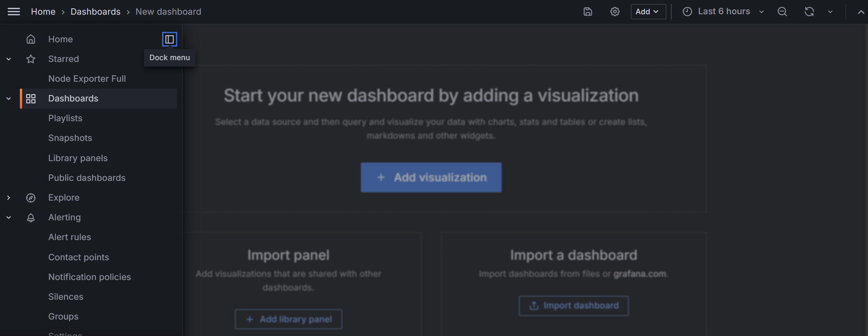Select Library panels menu item
Viewport: 868px width, 336px height.
(x=78, y=158)
